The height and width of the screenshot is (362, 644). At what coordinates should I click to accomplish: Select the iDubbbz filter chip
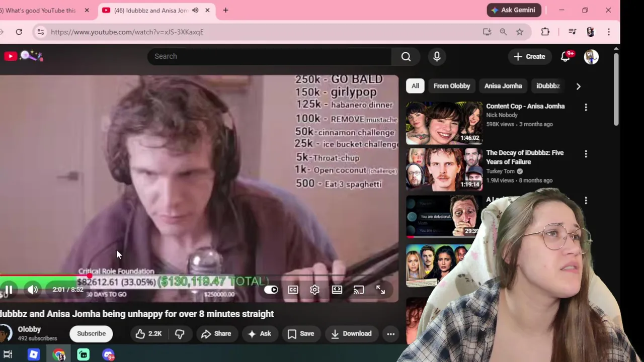(x=548, y=86)
